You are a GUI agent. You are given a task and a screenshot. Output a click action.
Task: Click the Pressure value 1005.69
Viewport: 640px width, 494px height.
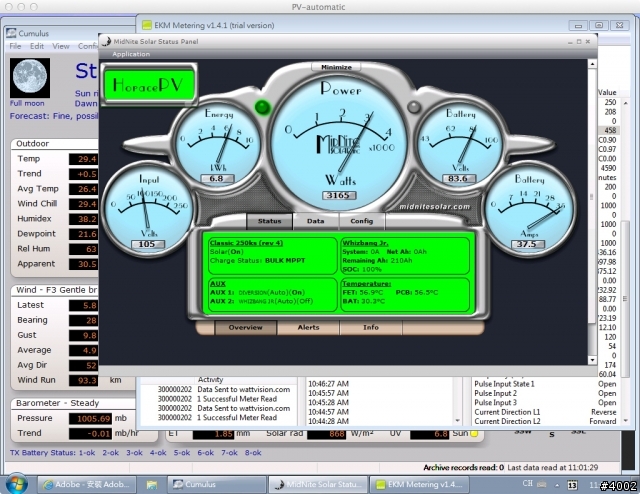pyautogui.click(x=90, y=418)
